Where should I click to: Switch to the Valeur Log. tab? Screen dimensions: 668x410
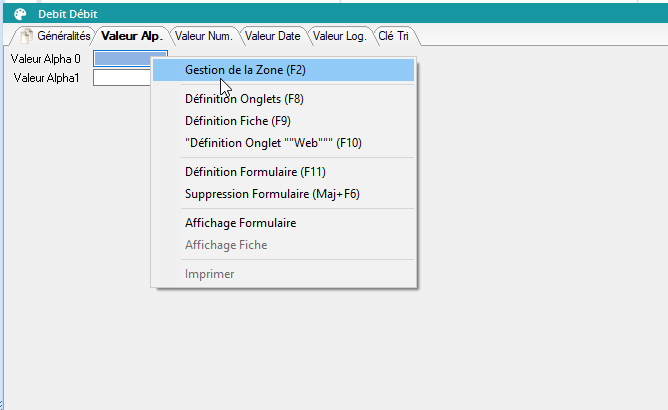click(340, 36)
